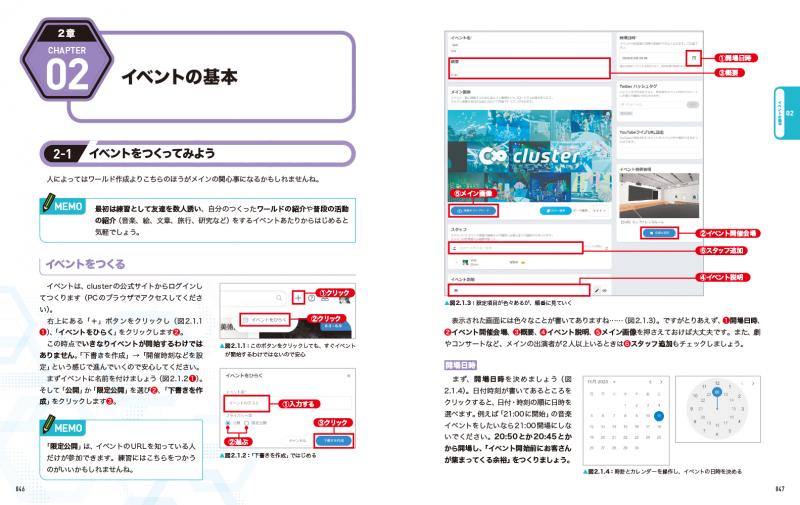
Task: Click the teal chapter 02 side tab
Action: tap(786, 113)
